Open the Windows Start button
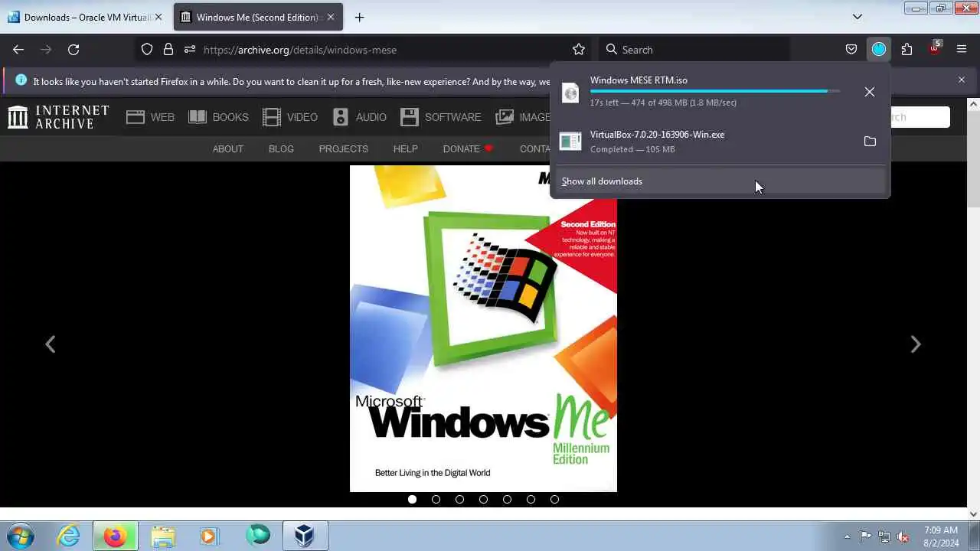Viewport: 980px width, 551px height. pos(20,536)
